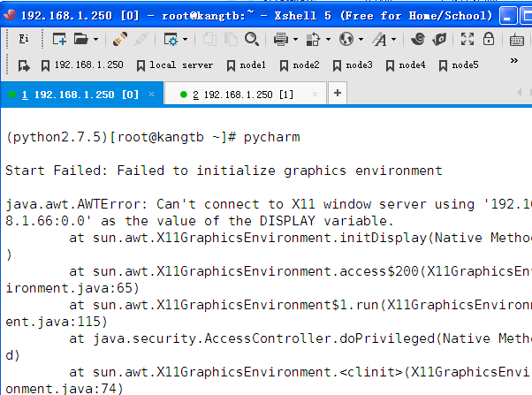Add a new tab with plus button
Screen dimensions: 532x395
click(338, 93)
